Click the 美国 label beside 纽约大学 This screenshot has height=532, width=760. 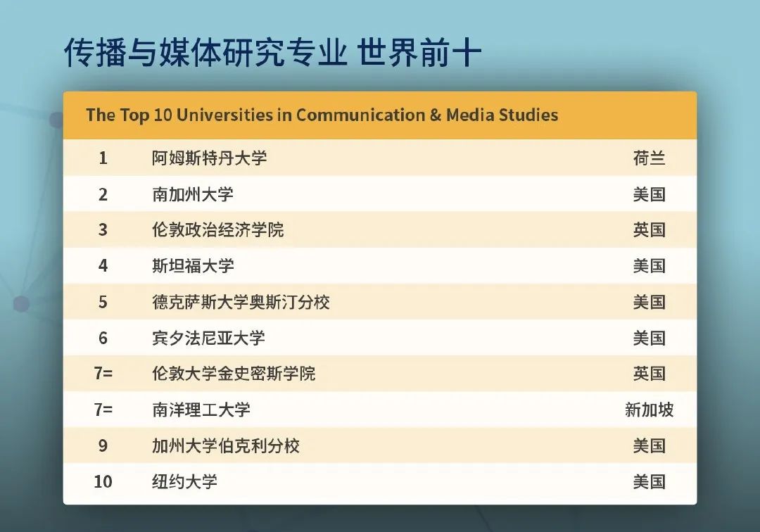point(649,482)
